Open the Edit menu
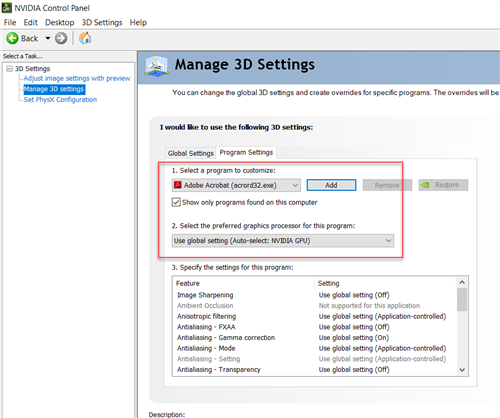 (x=30, y=22)
